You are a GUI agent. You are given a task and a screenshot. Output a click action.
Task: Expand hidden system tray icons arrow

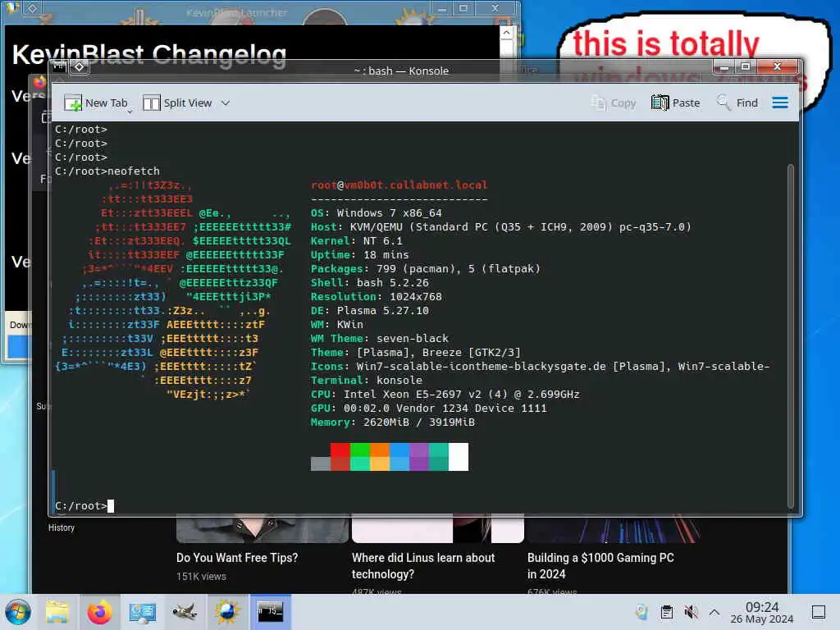[714, 612]
